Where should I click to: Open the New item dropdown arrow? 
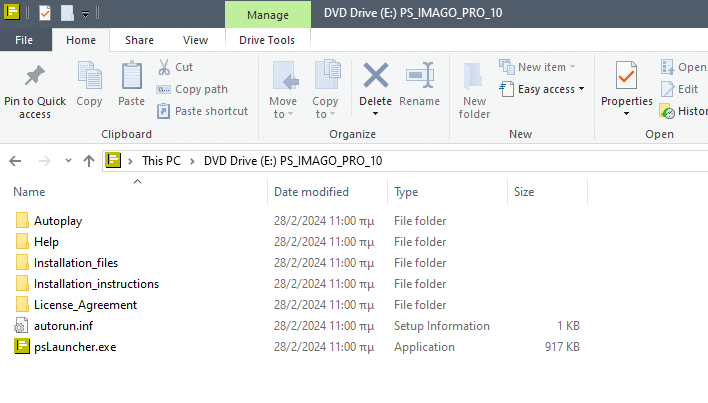click(573, 67)
